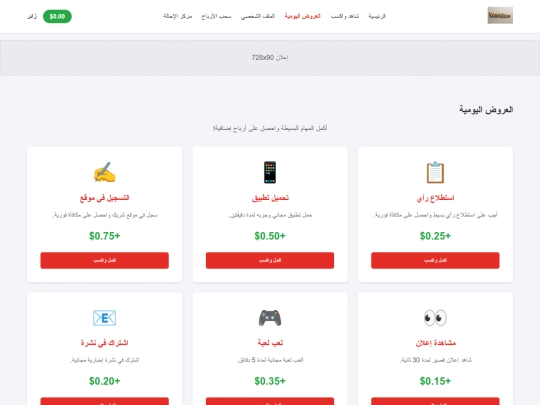Open the الرئيسية home menu item
This screenshot has height=405, width=540.
[x=377, y=16]
